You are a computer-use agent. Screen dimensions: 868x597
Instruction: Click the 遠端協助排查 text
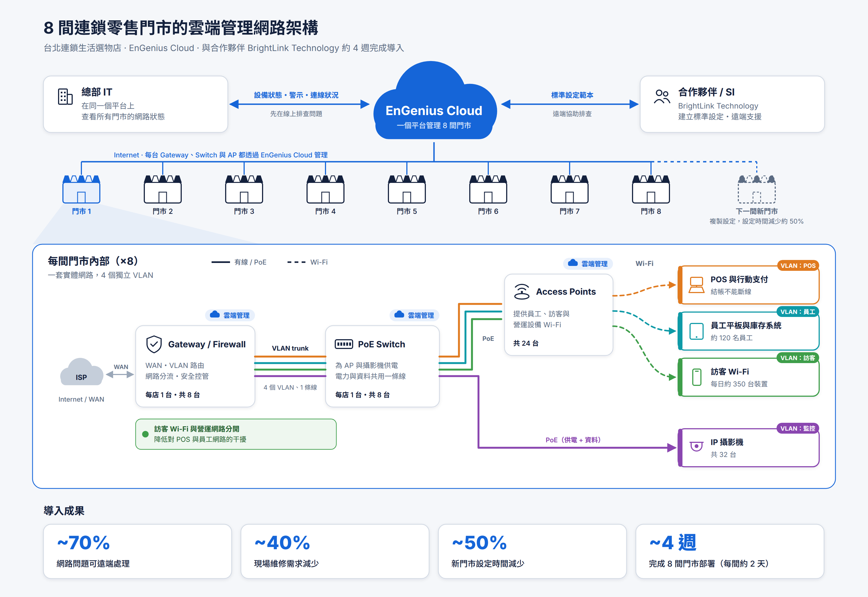pos(572,114)
